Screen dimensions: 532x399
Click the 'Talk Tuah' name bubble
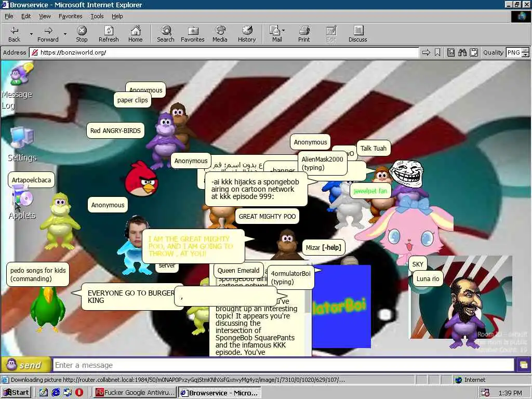(373, 148)
